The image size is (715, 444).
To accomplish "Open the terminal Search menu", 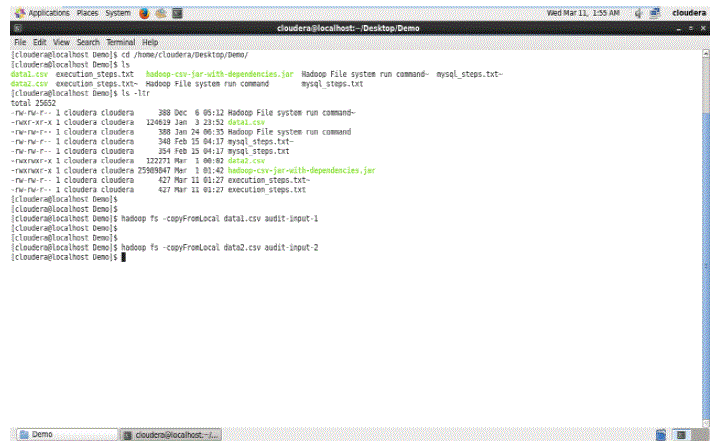I will [x=88, y=43].
